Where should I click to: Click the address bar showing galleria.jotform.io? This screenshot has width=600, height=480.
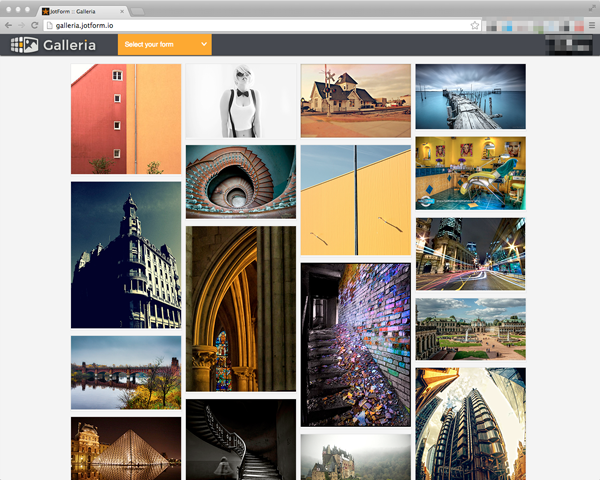[260, 25]
